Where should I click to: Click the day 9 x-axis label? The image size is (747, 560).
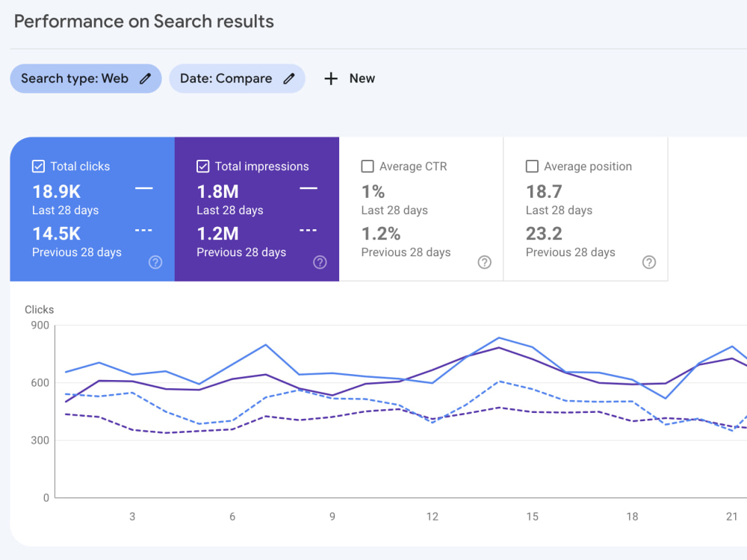tap(332, 517)
